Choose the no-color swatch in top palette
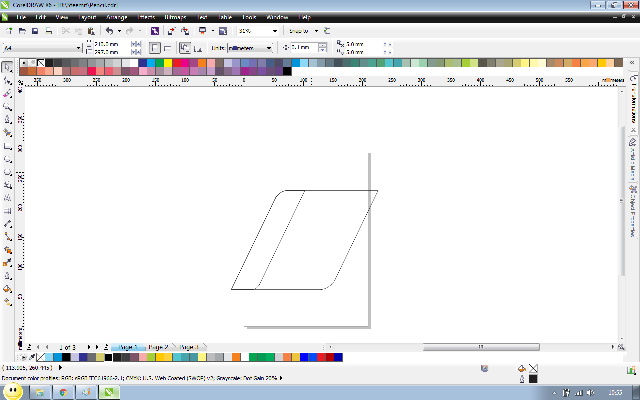This screenshot has height=400, width=640. coord(41,62)
